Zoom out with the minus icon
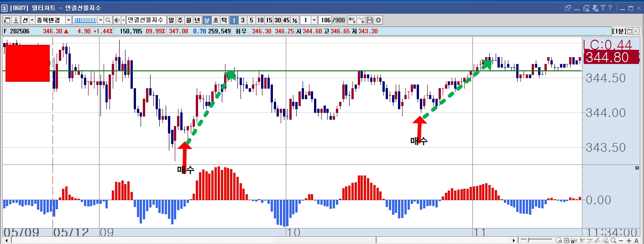The width and height of the screenshot is (644, 244). click(621, 240)
